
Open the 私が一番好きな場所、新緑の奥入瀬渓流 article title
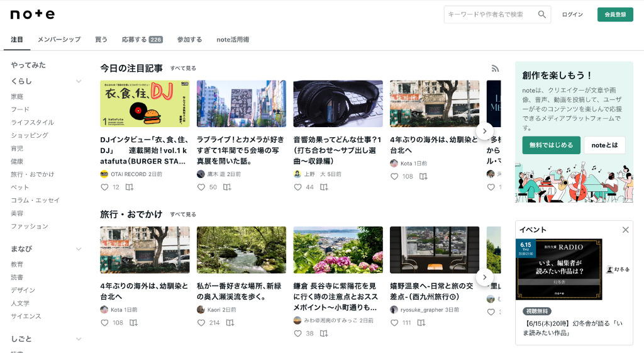(239, 291)
